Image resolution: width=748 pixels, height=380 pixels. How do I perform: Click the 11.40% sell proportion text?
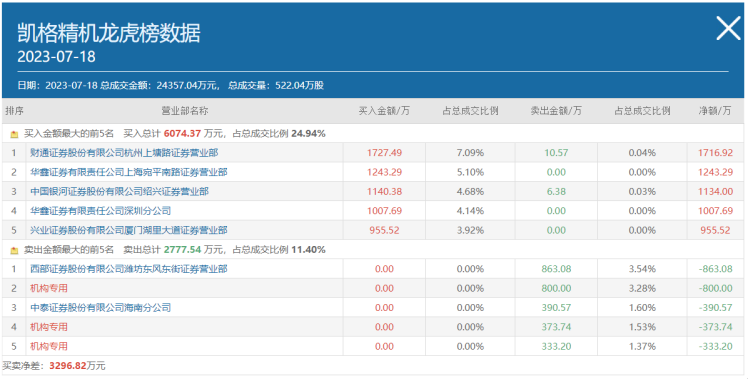(x=308, y=250)
